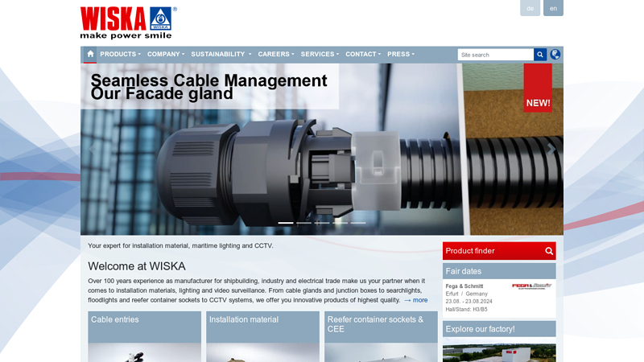The image size is (644, 362).
Task: Open the globe country selector icon
Action: [x=555, y=54]
